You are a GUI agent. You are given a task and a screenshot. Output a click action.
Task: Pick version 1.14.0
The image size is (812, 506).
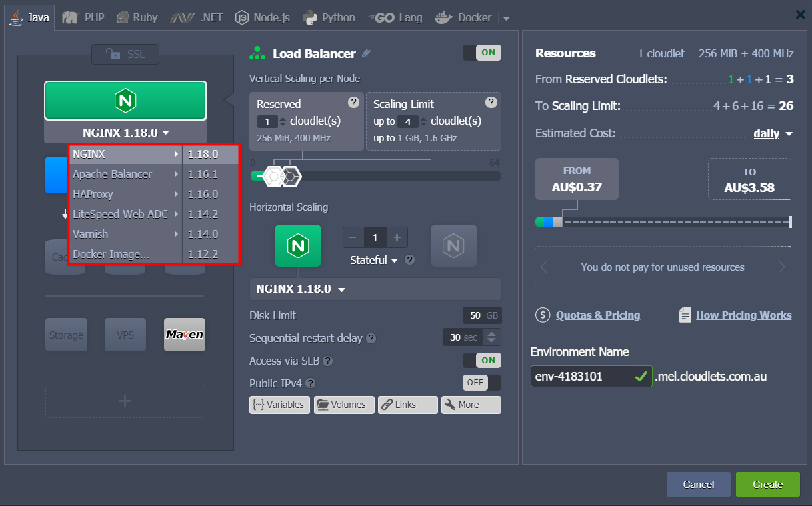[210, 234]
